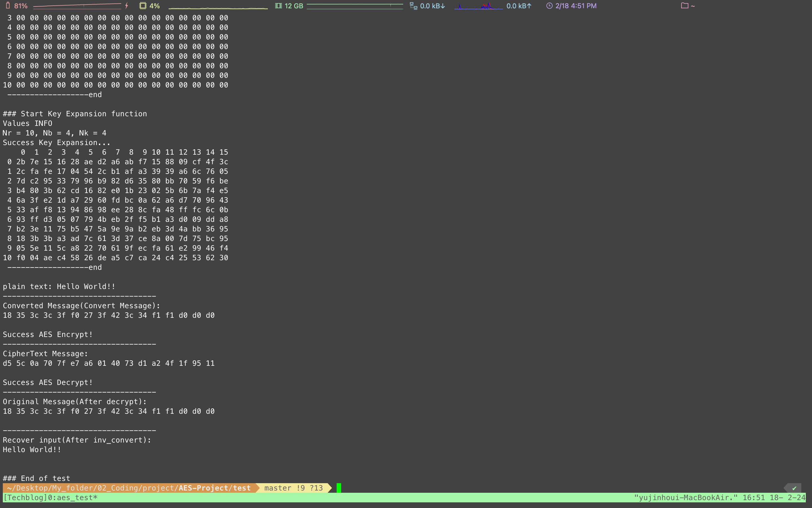This screenshot has width=812, height=508.
Task: Click tmux clock '16:51 18- 2-24'
Action: point(774,498)
